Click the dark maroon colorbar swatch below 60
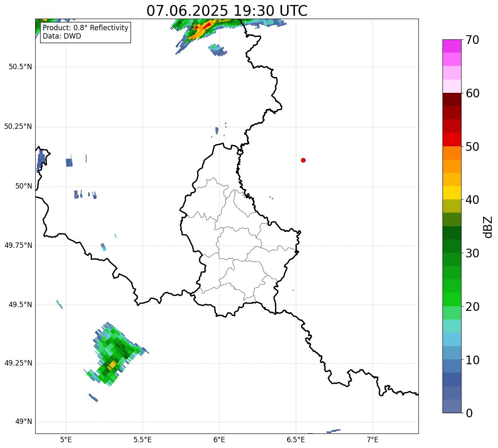The image size is (498, 448). tap(452, 99)
